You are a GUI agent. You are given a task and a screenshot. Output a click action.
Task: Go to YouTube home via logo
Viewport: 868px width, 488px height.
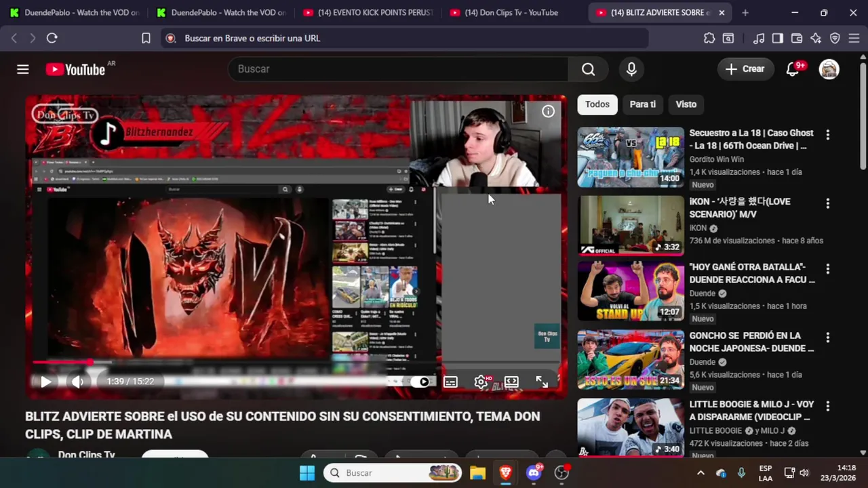tap(75, 69)
